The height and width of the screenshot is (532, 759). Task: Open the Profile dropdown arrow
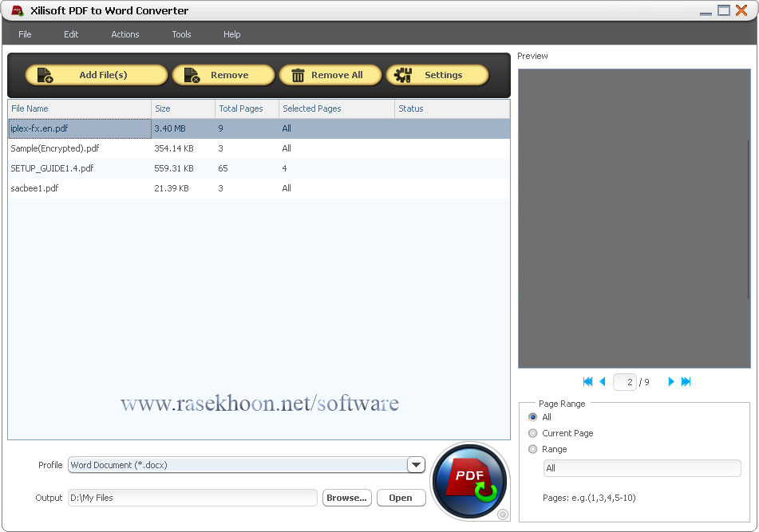tap(416, 465)
